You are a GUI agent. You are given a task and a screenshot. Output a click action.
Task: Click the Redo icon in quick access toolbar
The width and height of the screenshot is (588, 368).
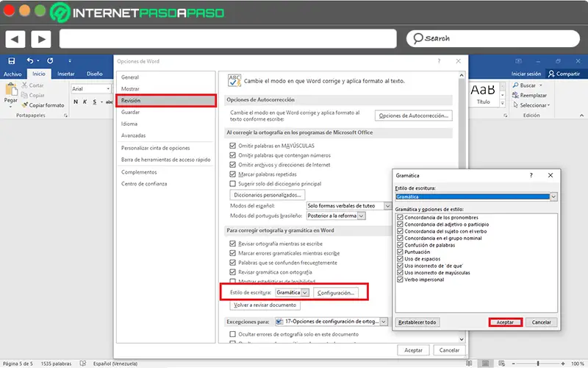(x=50, y=60)
